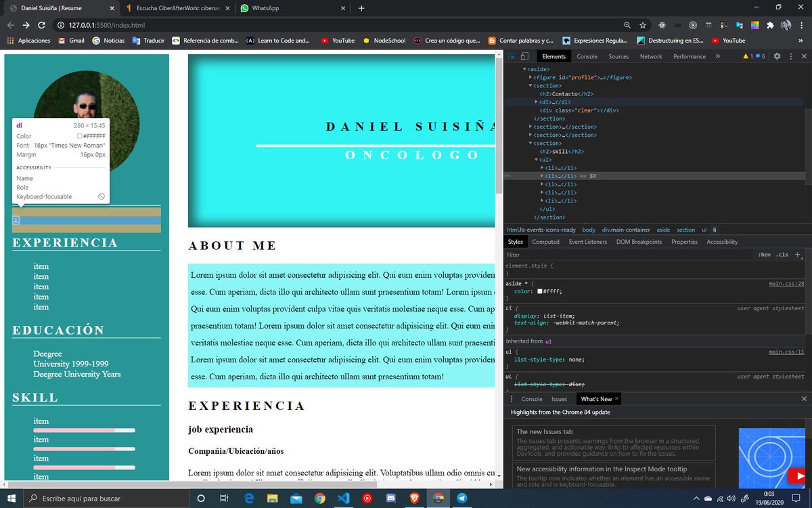Open the Traducir bookmark
Image resolution: width=812 pixels, height=508 pixels.
coord(148,40)
